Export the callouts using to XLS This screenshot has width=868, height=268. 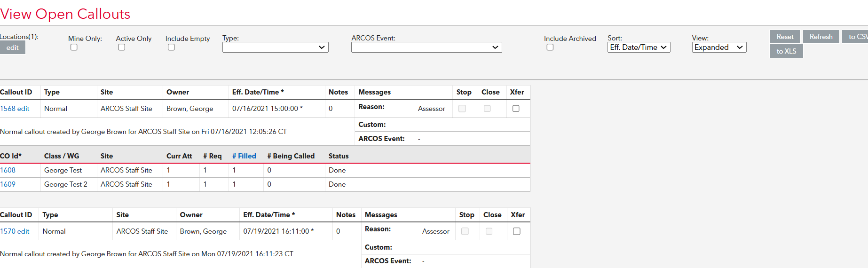[x=786, y=51]
